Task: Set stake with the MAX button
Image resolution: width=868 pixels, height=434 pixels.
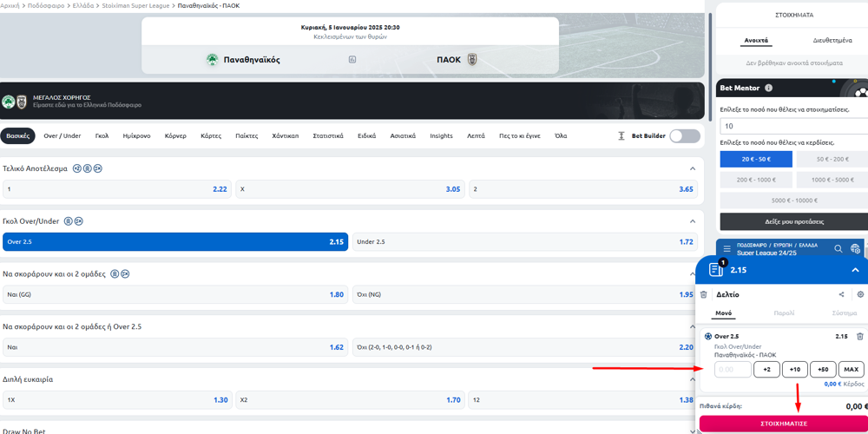Action: [852, 369]
